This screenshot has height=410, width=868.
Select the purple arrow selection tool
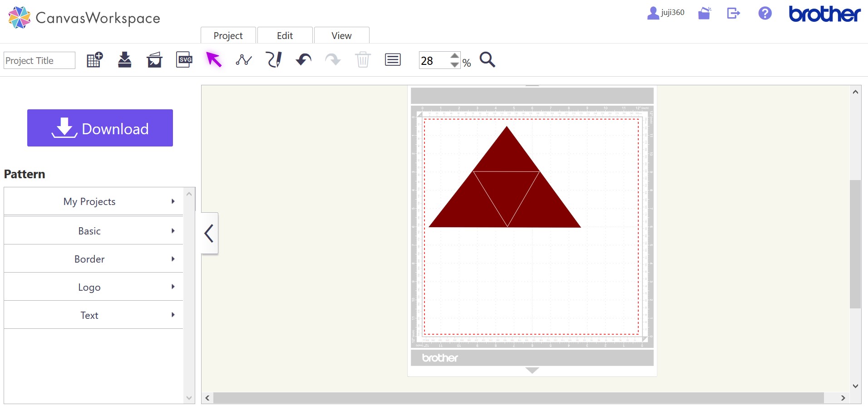(214, 59)
